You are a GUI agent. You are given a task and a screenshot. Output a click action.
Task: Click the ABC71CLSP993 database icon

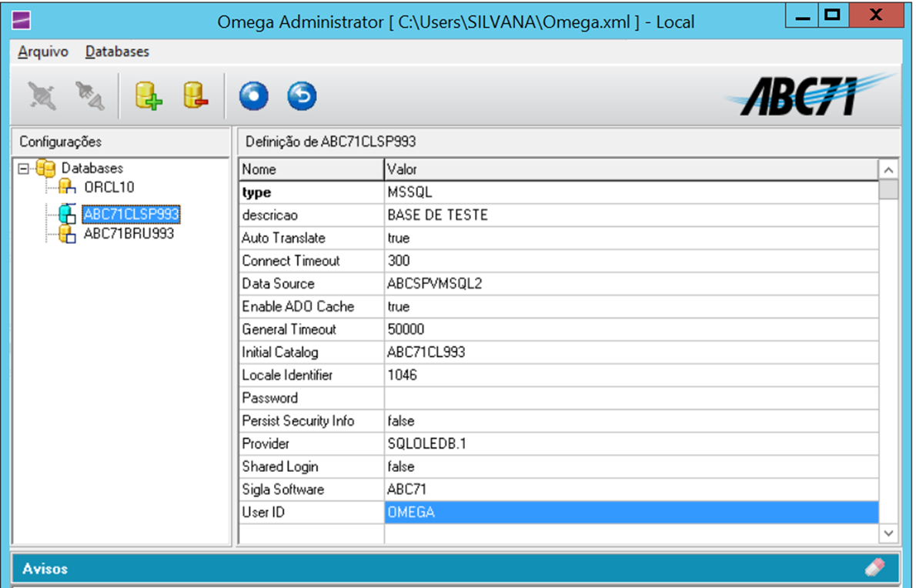[67, 214]
